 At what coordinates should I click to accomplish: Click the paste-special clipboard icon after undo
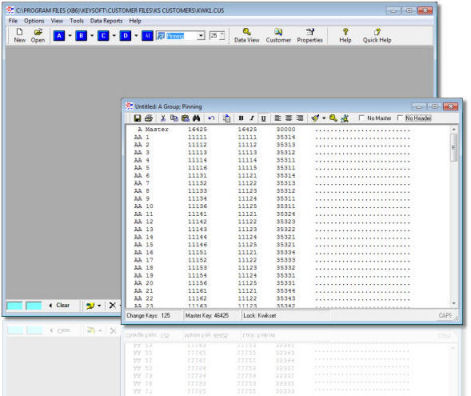click(226, 118)
